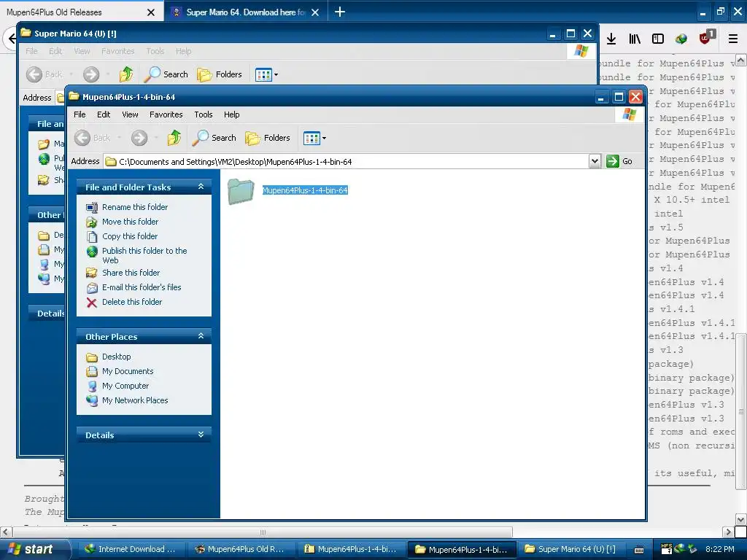This screenshot has width=747, height=560.
Task: Toggle browser sidebar icon
Action: pyautogui.click(x=658, y=39)
